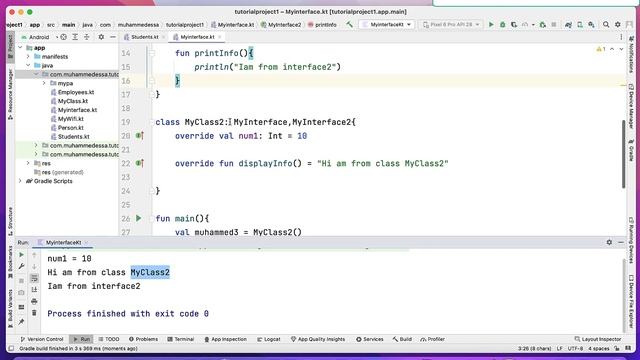Viewport: 640px width, 360px height.
Task: Click override gutter icon beside displayInfo
Action: [139, 163]
